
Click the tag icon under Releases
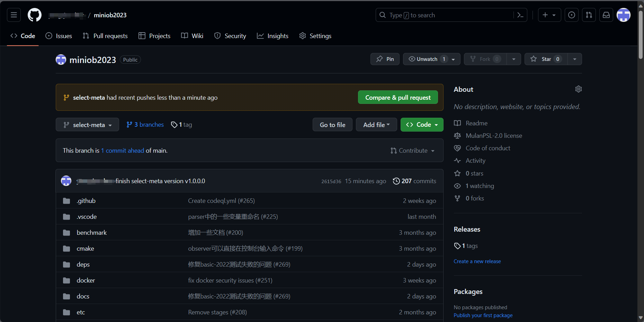click(457, 246)
